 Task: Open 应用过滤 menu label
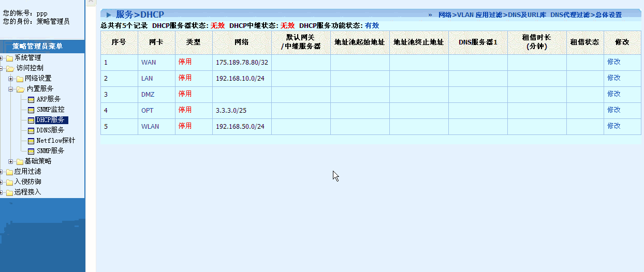(x=27, y=171)
